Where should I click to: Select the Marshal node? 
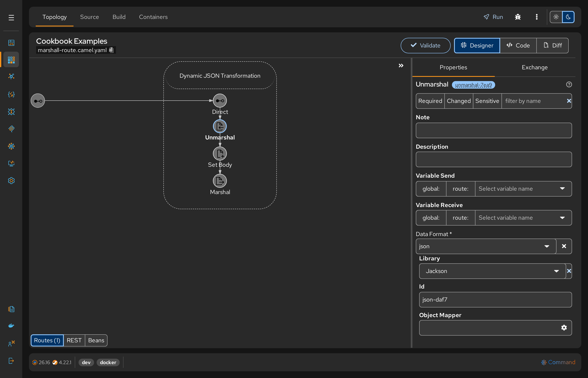(220, 181)
